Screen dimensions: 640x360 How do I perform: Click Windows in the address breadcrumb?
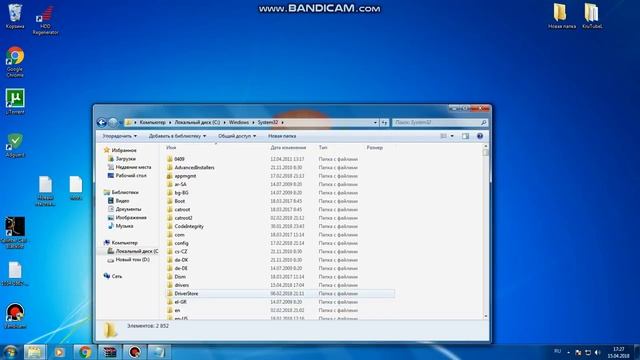tap(239, 122)
